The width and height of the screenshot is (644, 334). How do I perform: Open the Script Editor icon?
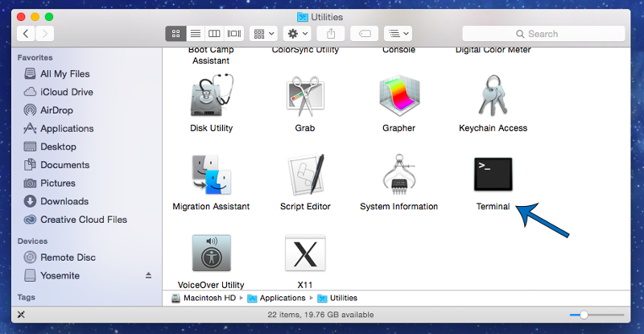coord(305,174)
